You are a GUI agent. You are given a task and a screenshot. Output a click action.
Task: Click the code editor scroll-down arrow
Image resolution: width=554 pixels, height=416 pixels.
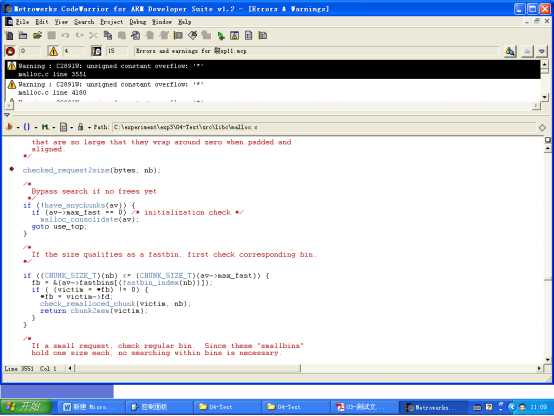point(548,360)
